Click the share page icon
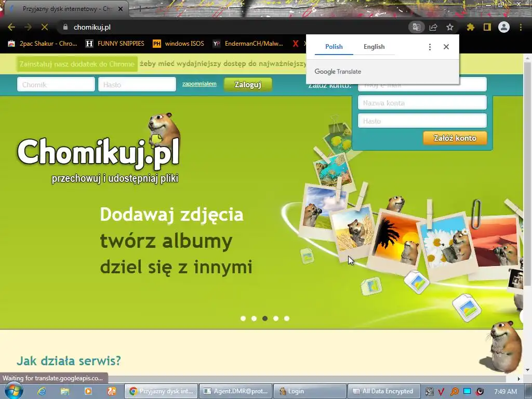The image size is (532, 399). pyautogui.click(x=433, y=27)
